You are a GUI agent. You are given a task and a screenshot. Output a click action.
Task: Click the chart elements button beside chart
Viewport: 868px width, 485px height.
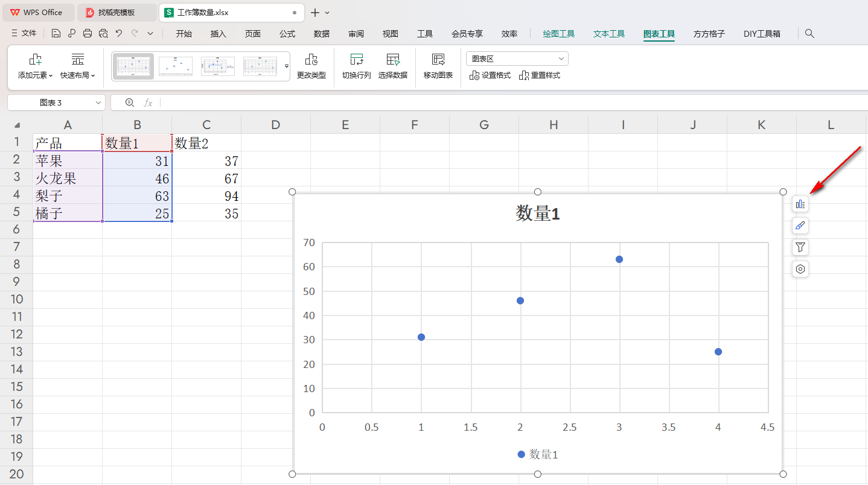click(800, 204)
